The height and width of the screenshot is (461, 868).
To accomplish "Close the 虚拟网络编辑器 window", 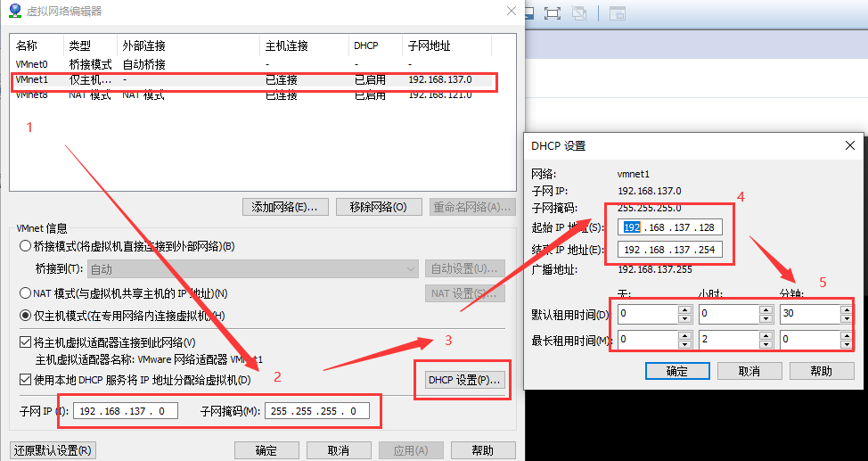I will tap(512, 11).
